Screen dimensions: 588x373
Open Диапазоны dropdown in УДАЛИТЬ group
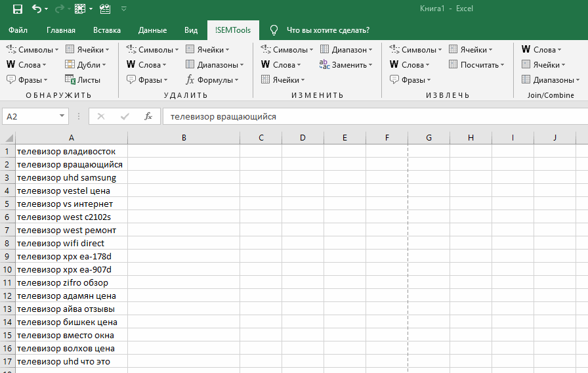pyautogui.click(x=215, y=64)
